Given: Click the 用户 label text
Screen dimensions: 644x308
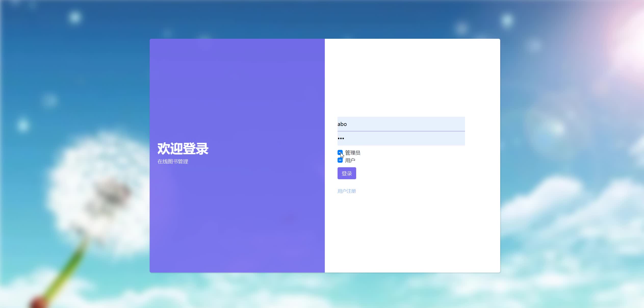Looking at the screenshot, I should pyautogui.click(x=350, y=160).
